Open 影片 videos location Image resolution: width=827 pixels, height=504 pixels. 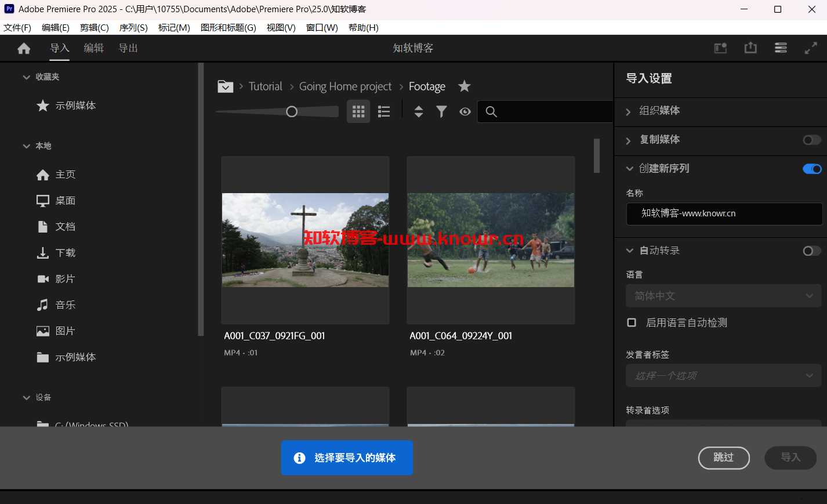tap(56, 279)
